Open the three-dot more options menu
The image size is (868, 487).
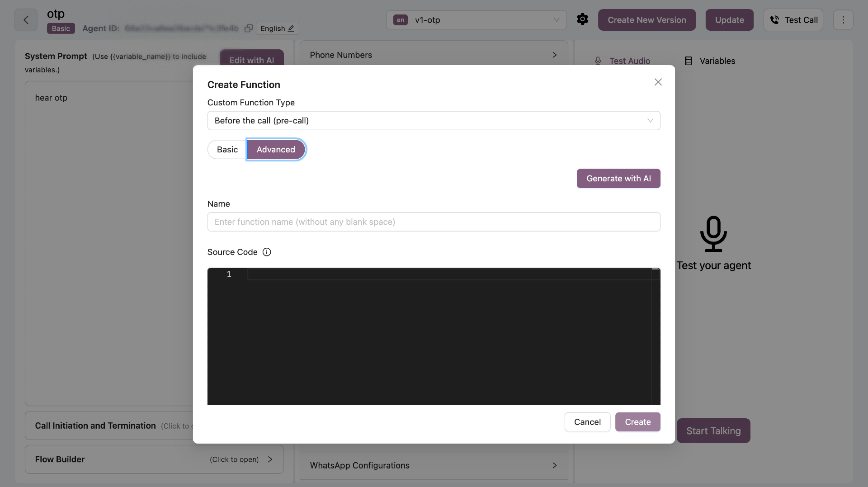[x=843, y=20]
